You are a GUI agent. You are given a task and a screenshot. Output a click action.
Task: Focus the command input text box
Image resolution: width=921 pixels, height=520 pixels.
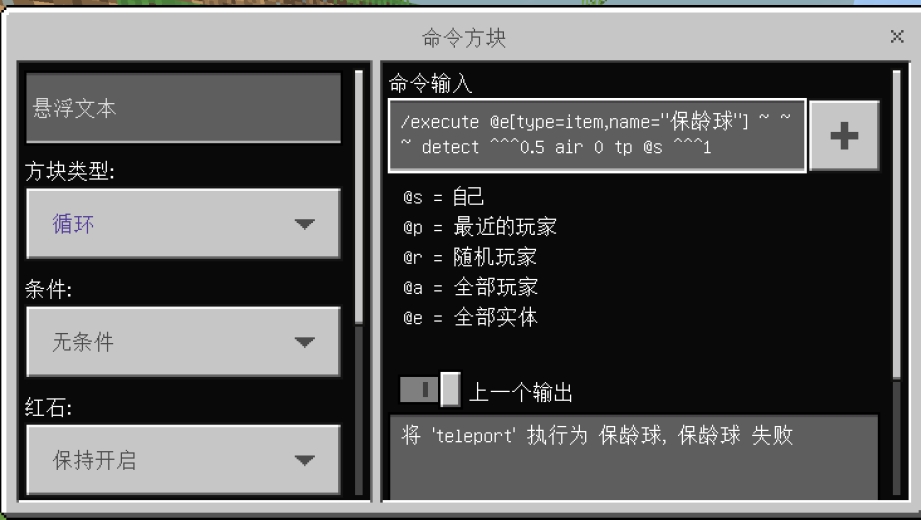[x=597, y=136]
